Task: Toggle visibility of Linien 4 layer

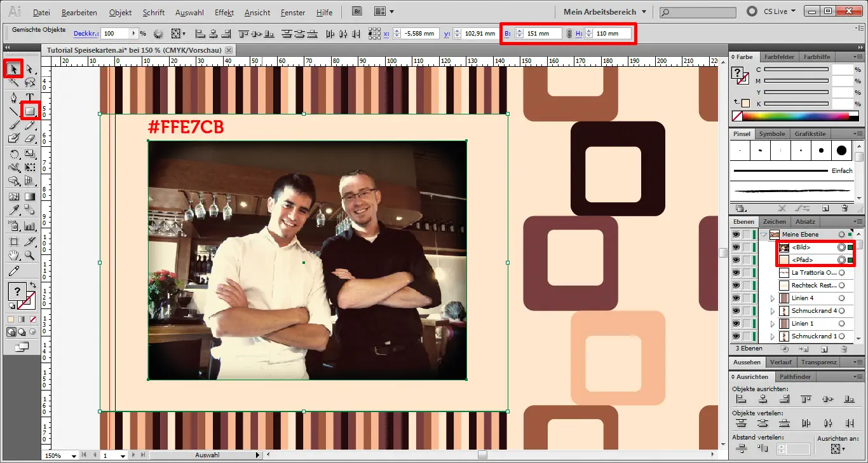Action: (x=736, y=298)
